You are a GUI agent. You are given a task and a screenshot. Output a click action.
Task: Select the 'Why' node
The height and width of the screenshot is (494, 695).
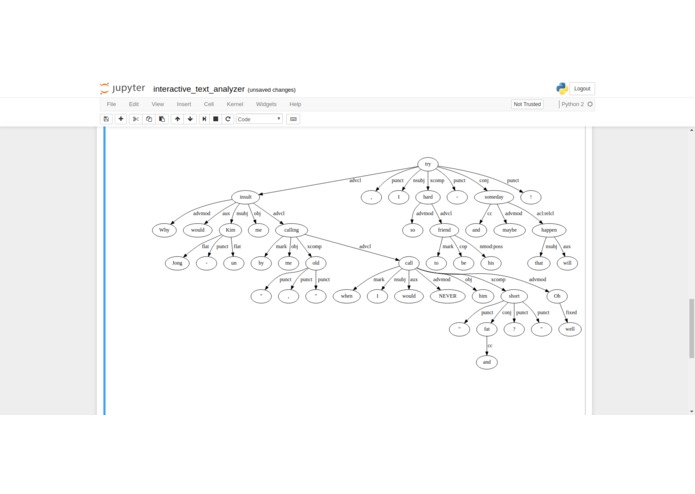pos(164,230)
